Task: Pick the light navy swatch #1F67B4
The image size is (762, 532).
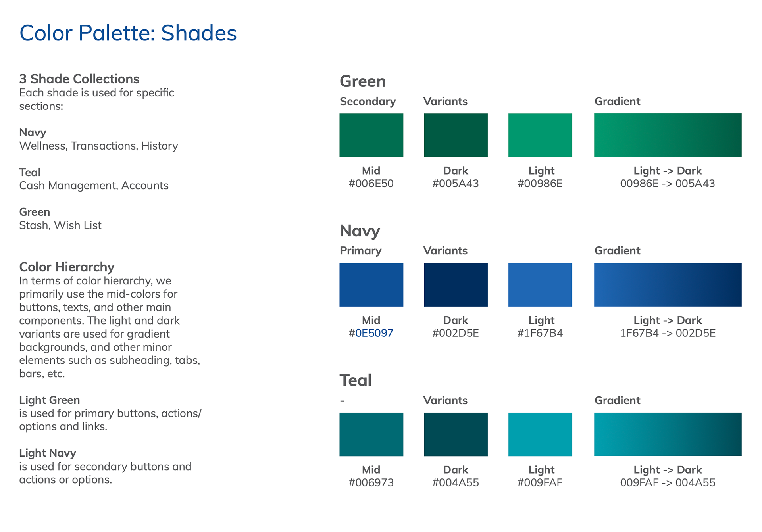Action: [x=540, y=285]
